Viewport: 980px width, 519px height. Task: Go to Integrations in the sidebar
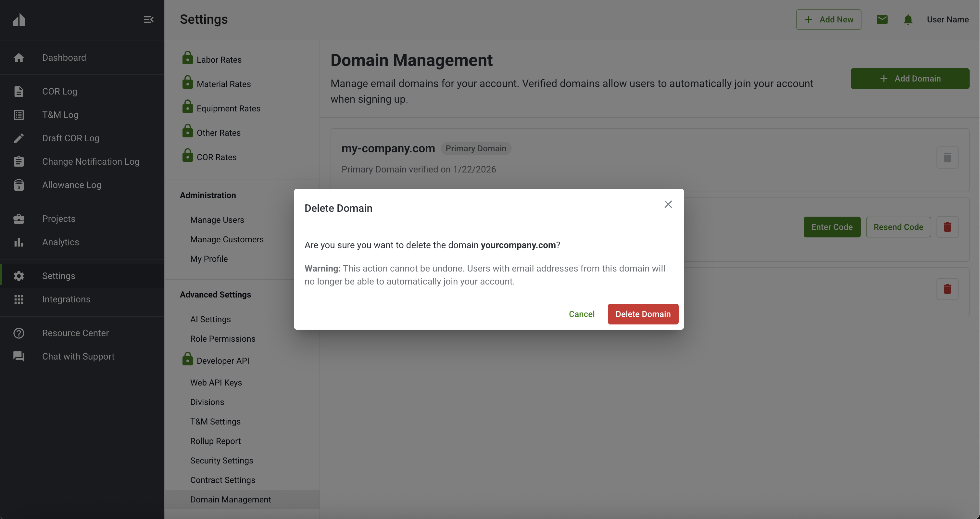click(x=66, y=299)
